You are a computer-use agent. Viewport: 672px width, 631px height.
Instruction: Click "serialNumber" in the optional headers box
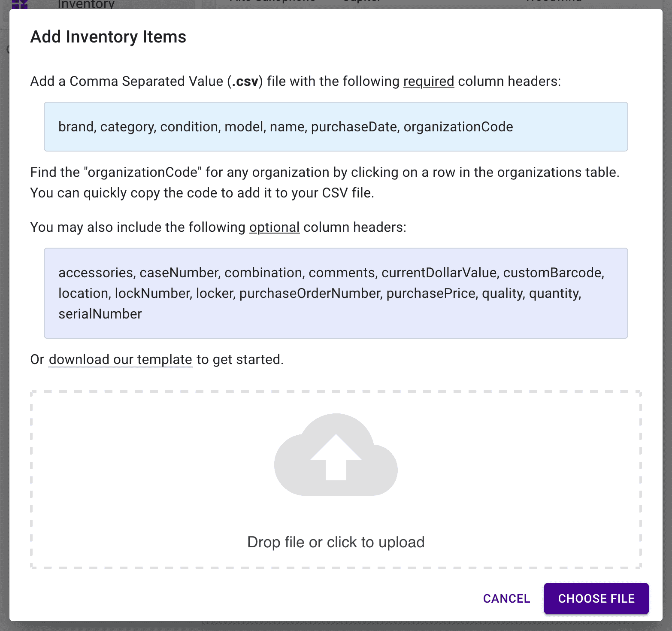point(100,314)
